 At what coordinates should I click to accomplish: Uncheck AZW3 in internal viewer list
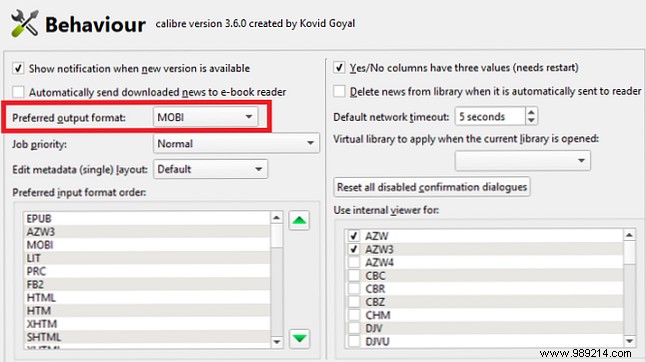(353, 249)
